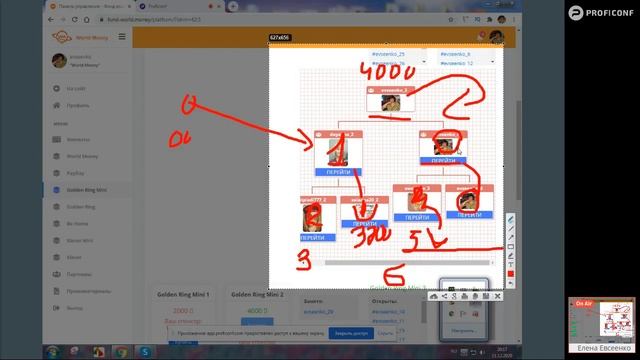Click ПЕРЕЙТИ under the ignat0777_2 node

click(x=318, y=238)
